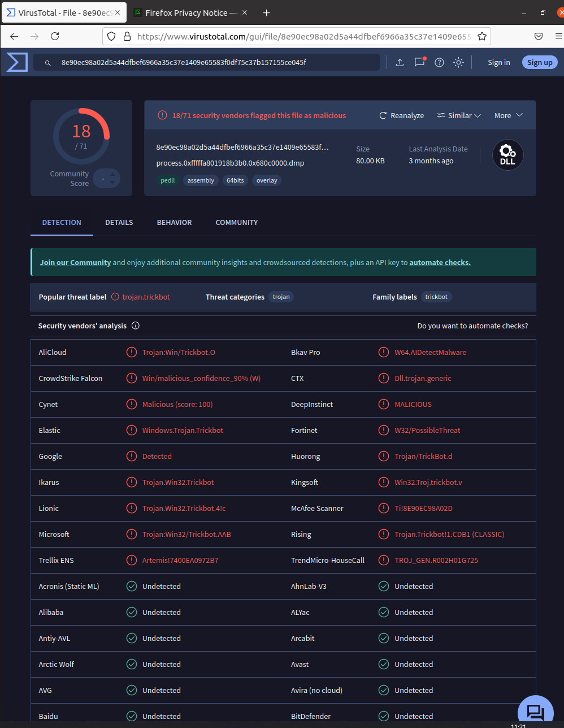
Task: Click the check icon in AhnLab-V3 row
Action: (384, 586)
